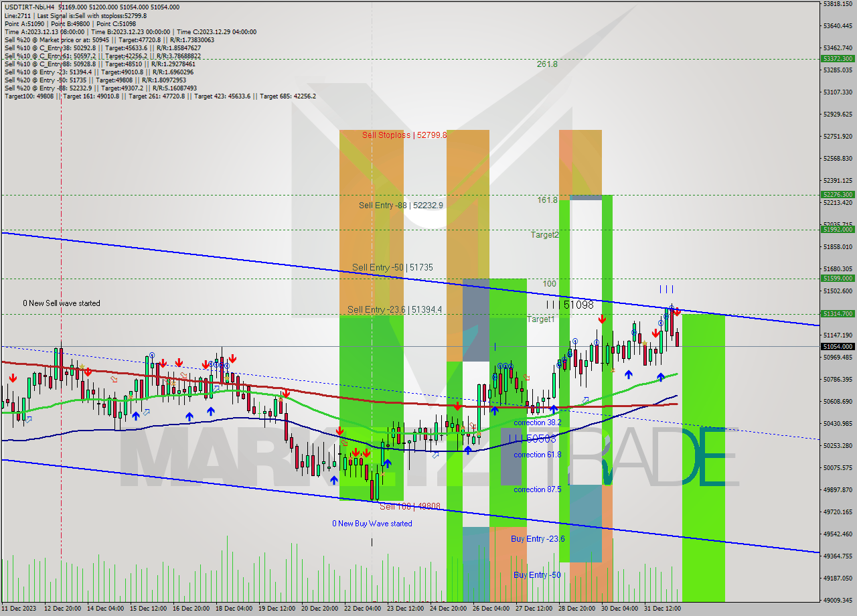Viewport: 857px width, 616px height.
Task: Click the '| | | 50508' price label
Action: point(532,439)
